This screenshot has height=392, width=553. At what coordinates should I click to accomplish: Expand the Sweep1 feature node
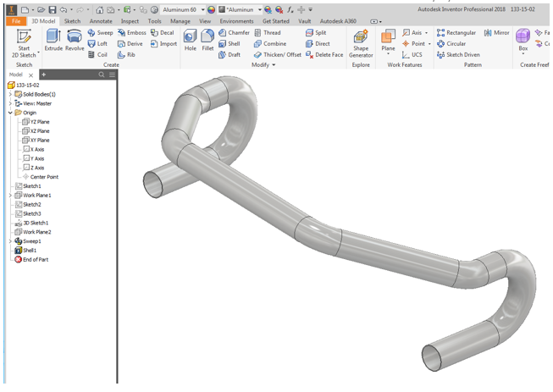coord(10,241)
